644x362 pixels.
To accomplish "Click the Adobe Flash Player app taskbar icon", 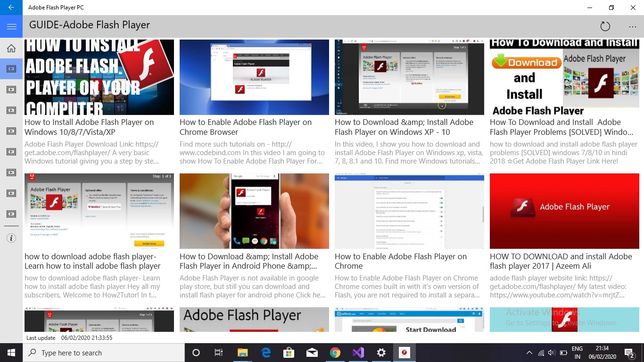I will pos(404,353).
